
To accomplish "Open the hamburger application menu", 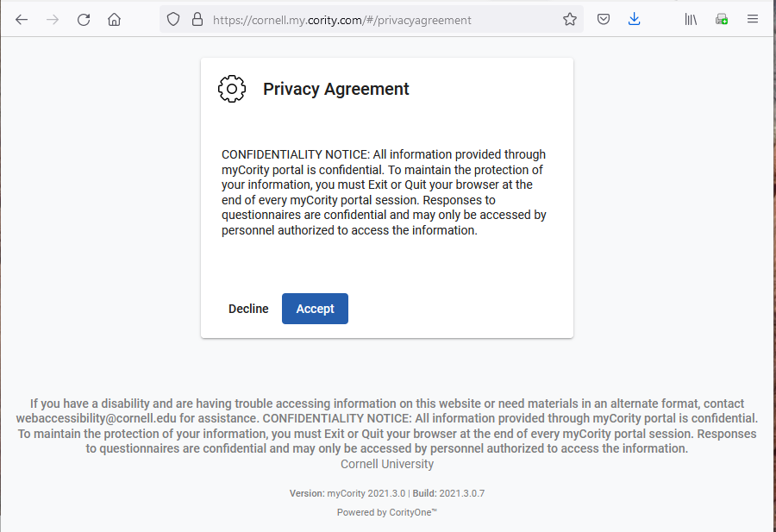I will click(753, 20).
